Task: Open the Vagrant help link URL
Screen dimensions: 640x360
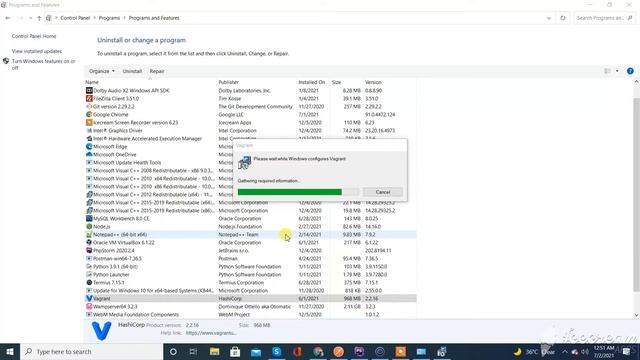Action: (211, 333)
